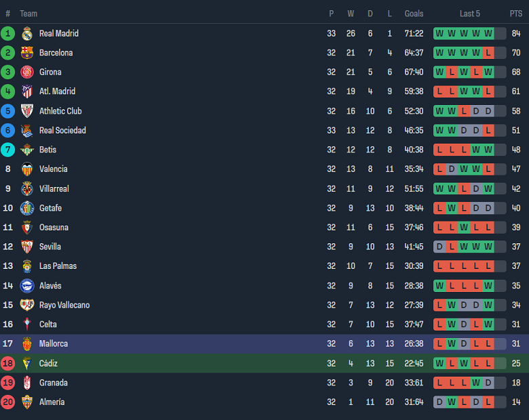529x420 pixels.
Task: Click the Mallorca club crest
Action: [x=27, y=343]
